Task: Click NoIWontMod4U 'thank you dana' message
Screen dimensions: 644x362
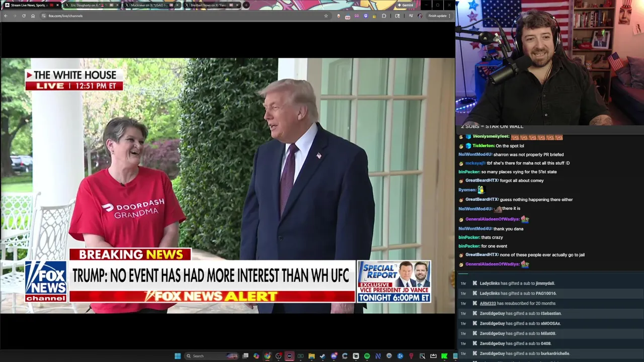Action: [509, 229]
